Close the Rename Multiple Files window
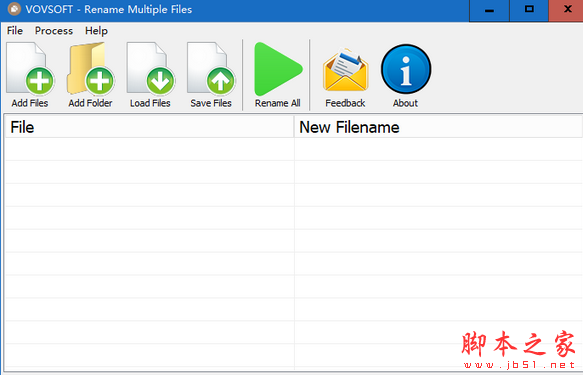Viewport: 583px width, 375px height. 567,10
